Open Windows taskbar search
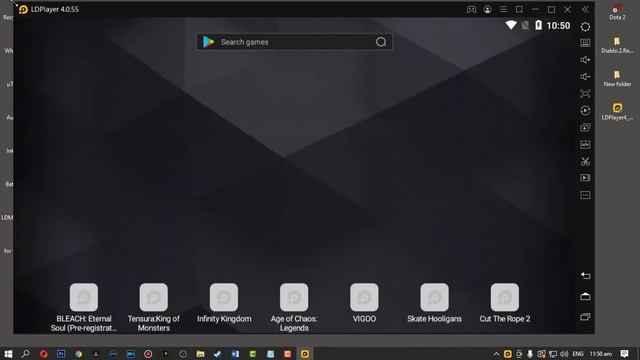This screenshot has width=640, height=360. click(x=25, y=353)
